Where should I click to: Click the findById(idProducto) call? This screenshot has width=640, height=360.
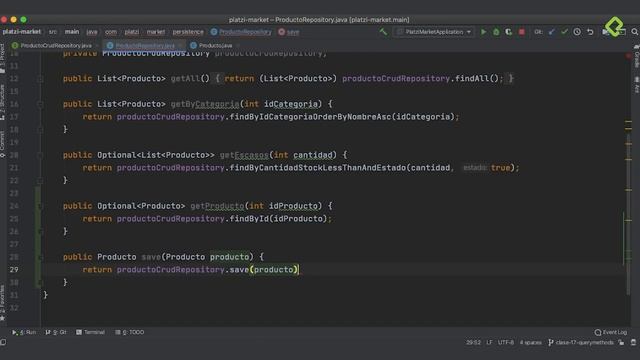point(278,219)
